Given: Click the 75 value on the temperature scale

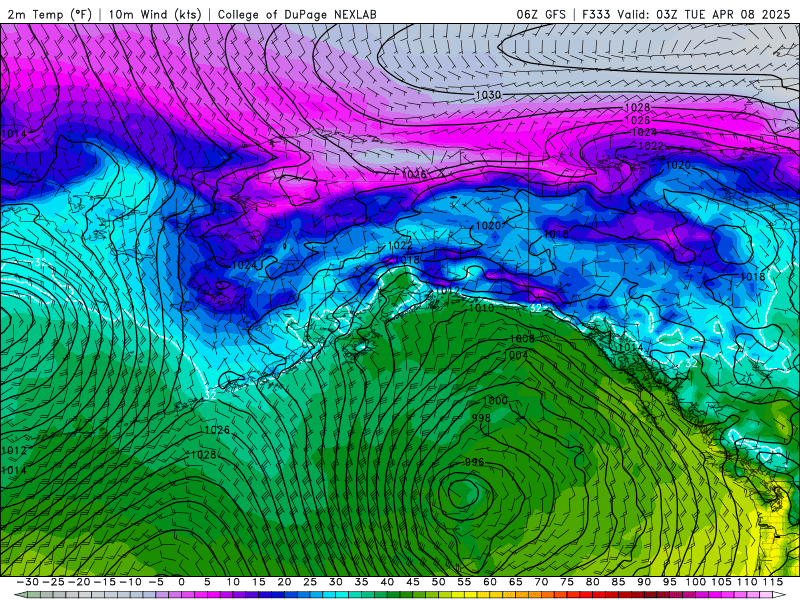Looking at the screenshot, I should (x=567, y=582).
